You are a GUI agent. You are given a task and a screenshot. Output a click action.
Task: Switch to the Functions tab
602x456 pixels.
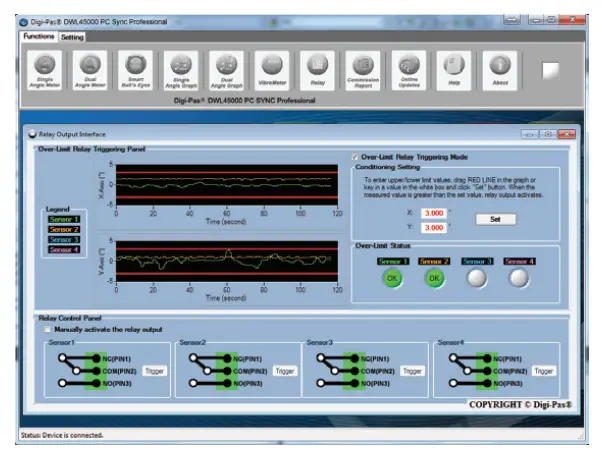[39, 36]
